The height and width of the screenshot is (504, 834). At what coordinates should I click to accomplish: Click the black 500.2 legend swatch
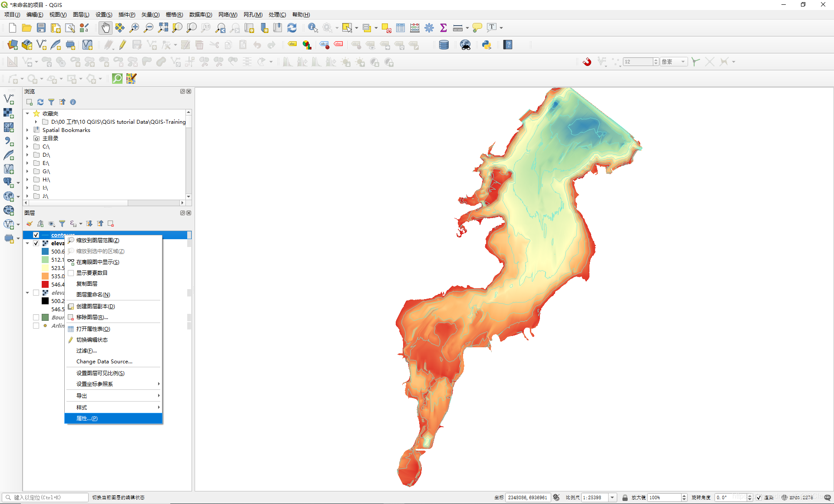[x=45, y=301]
